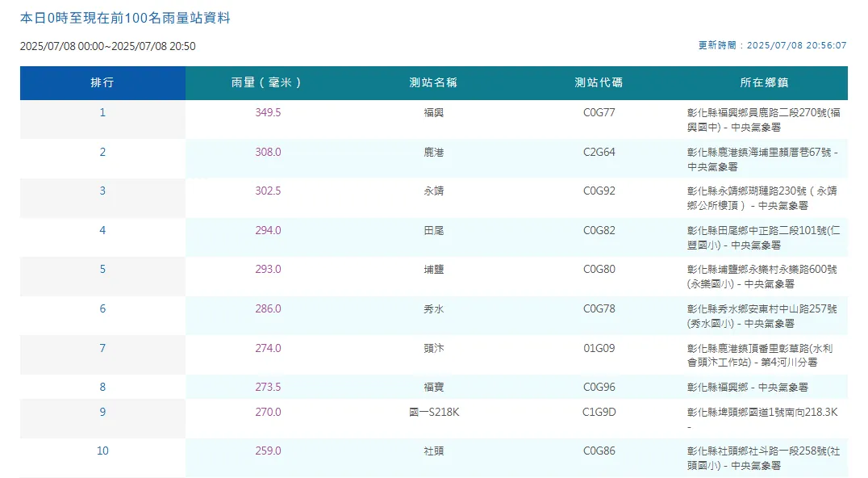Click the address for 福興國中 station
The width and height of the screenshot is (868, 478).
point(764,120)
